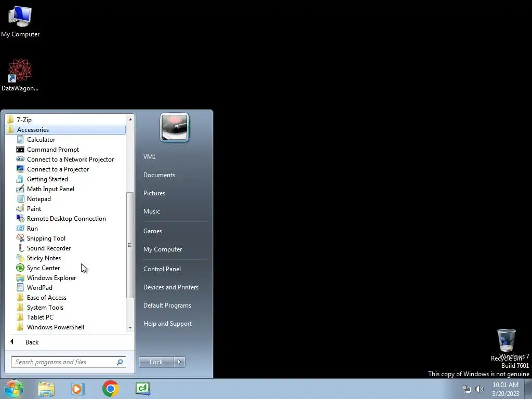Screen dimensions: 532x399
Task: Click the search magnifier icon
Action: point(120,362)
